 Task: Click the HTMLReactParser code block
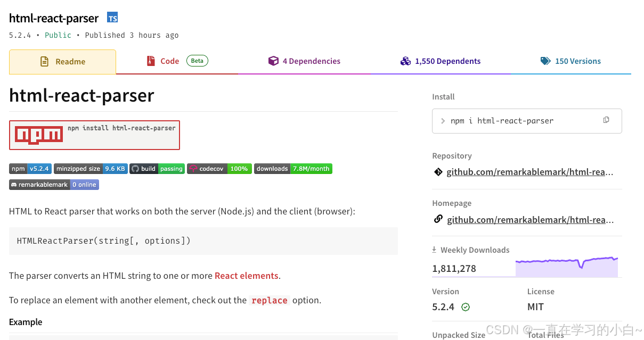[203, 241]
